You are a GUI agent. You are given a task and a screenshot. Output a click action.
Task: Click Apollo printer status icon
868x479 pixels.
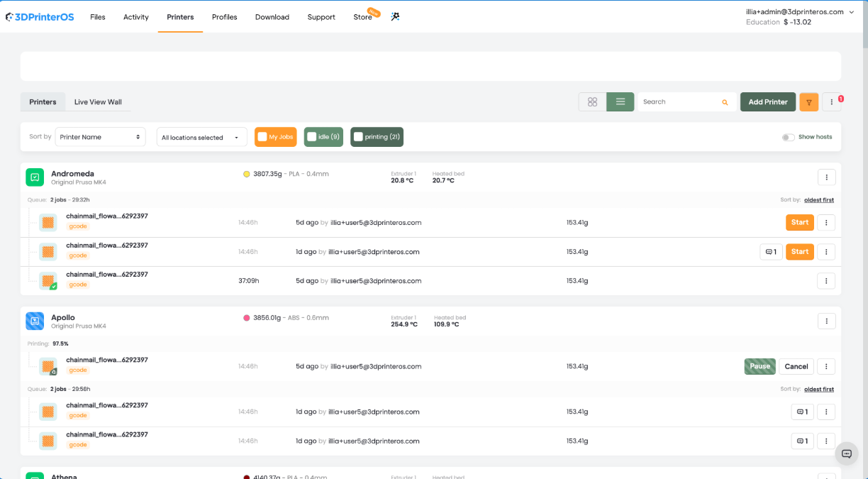click(x=35, y=321)
